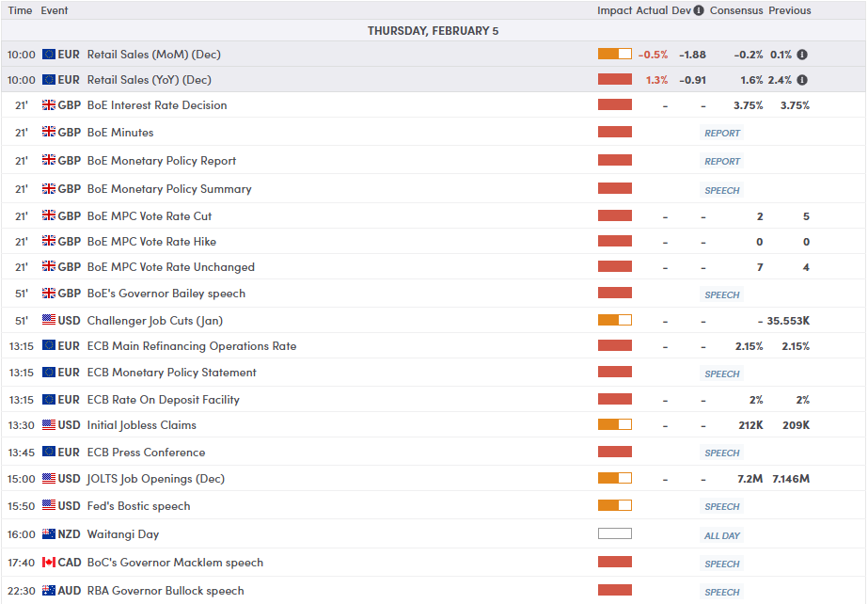Click the Consensus column header
Viewport: 868px width, 604px height.
tap(736, 10)
